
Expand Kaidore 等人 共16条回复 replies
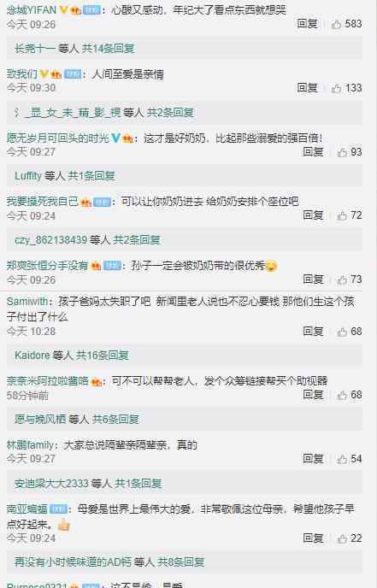pyautogui.click(x=72, y=356)
